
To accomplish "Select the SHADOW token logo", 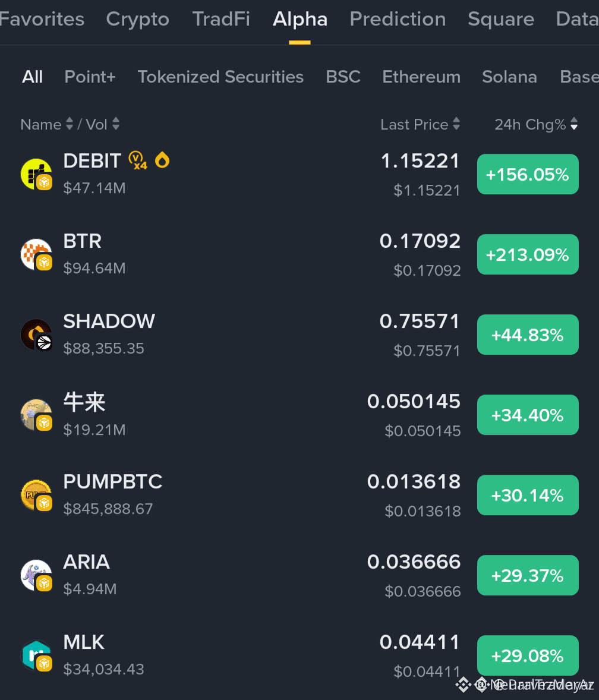I will (37, 335).
